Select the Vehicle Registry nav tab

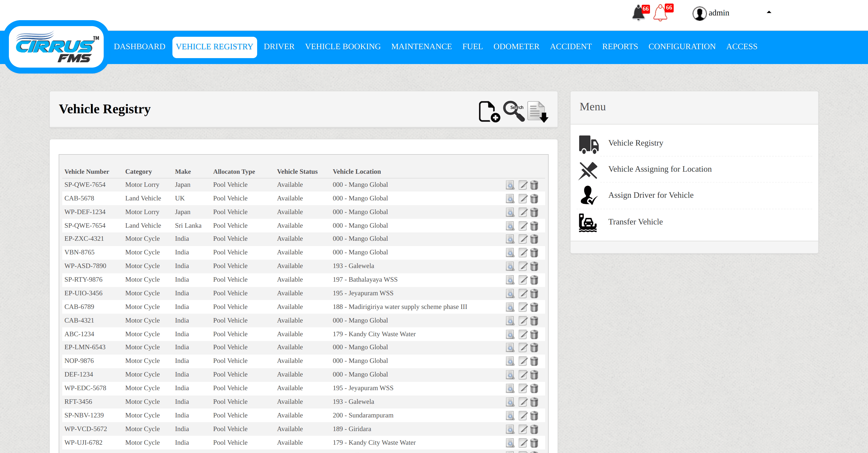214,47
